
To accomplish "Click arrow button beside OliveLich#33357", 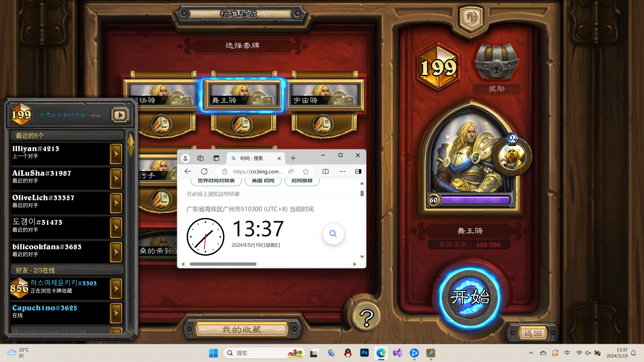I will [x=116, y=203].
